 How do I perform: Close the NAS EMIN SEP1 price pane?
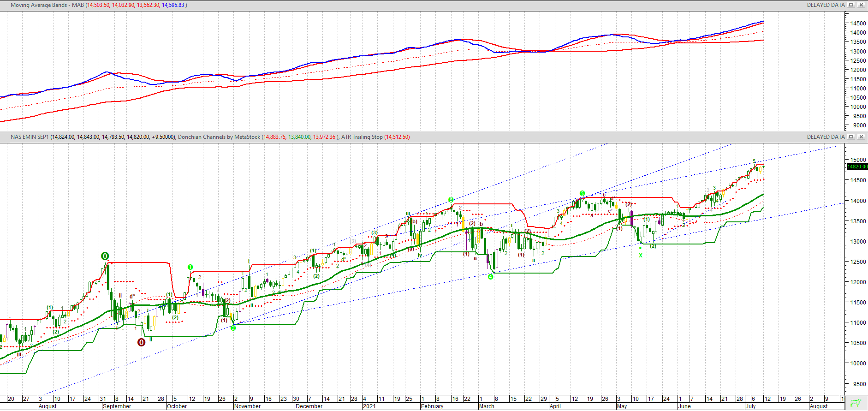861,137
